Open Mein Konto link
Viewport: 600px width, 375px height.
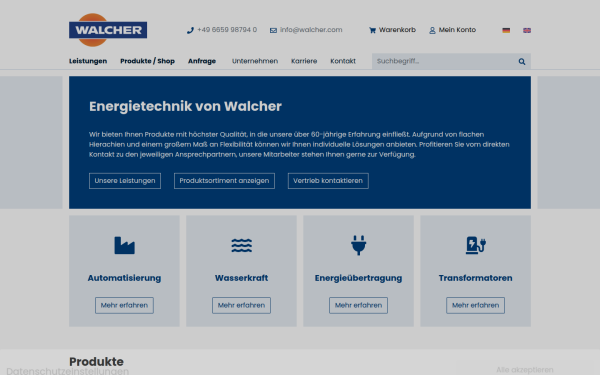pyautogui.click(x=457, y=30)
